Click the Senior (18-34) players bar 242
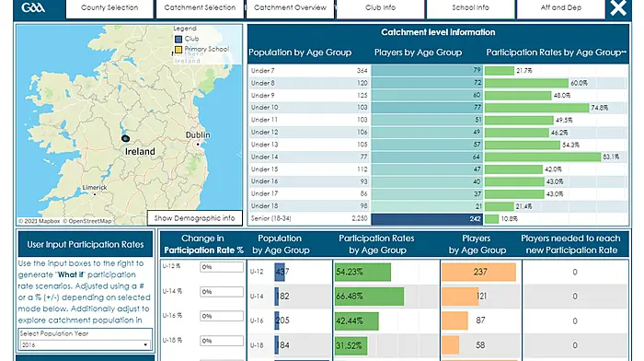This screenshot has height=361, width=644. (427, 218)
